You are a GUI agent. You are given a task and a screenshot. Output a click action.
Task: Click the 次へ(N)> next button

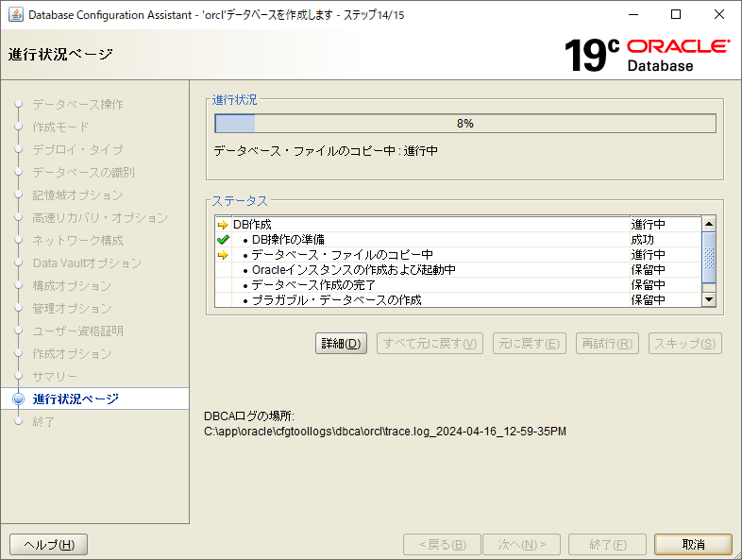coord(521,544)
